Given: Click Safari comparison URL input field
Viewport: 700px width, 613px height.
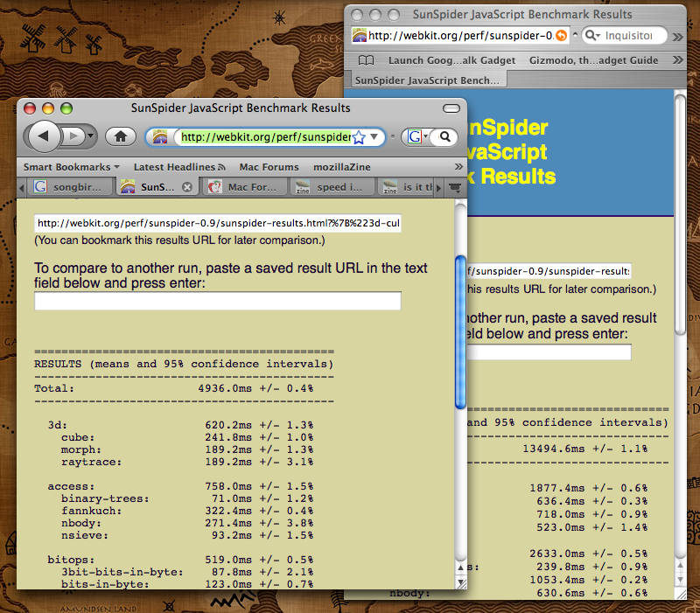Looking at the screenshot, I should tap(549, 352).
